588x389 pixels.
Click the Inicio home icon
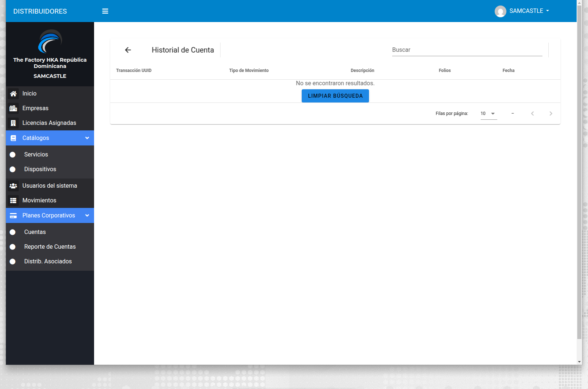(13, 94)
